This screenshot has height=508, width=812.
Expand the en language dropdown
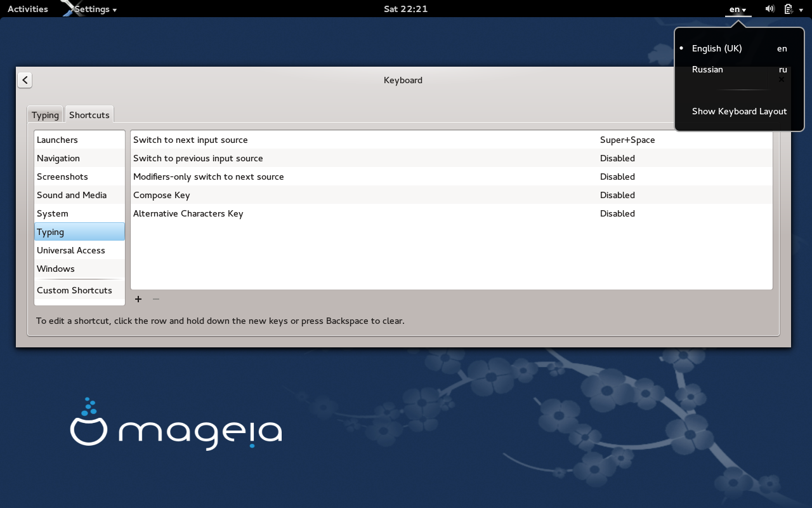click(737, 9)
